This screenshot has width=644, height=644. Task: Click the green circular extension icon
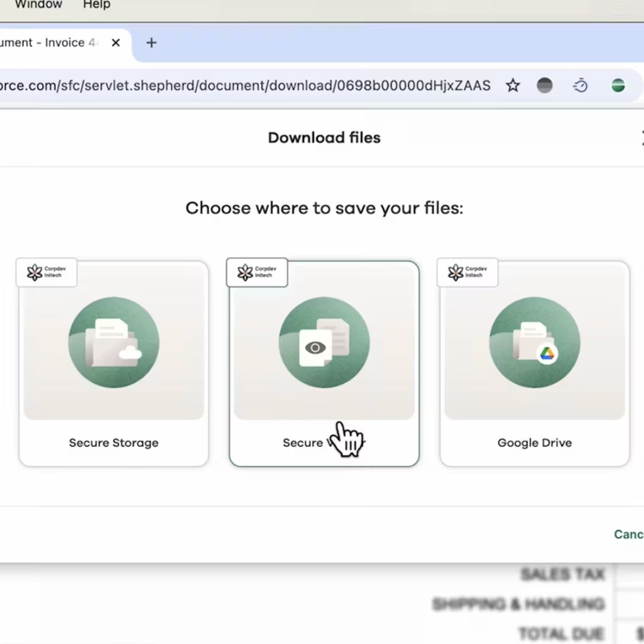(618, 85)
